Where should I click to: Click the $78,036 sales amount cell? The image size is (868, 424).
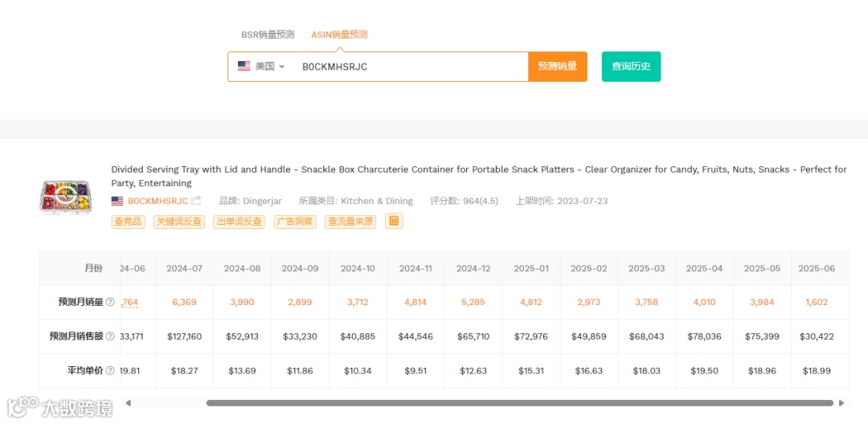(704, 336)
